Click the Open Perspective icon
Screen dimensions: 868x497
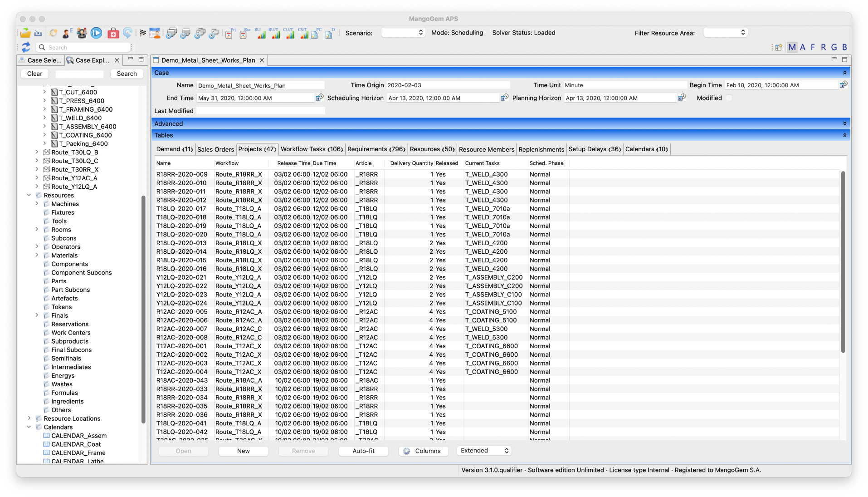[779, 47]
